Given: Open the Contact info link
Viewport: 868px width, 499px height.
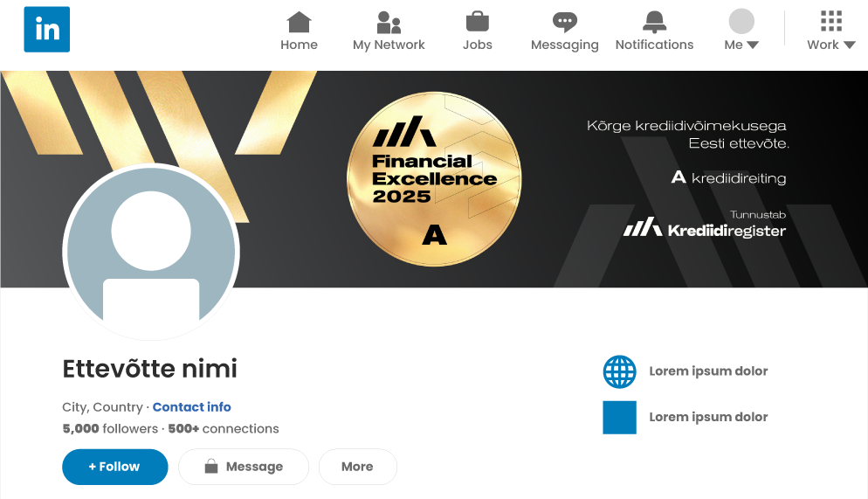Looking at the screenshot, I should point(191,407).
